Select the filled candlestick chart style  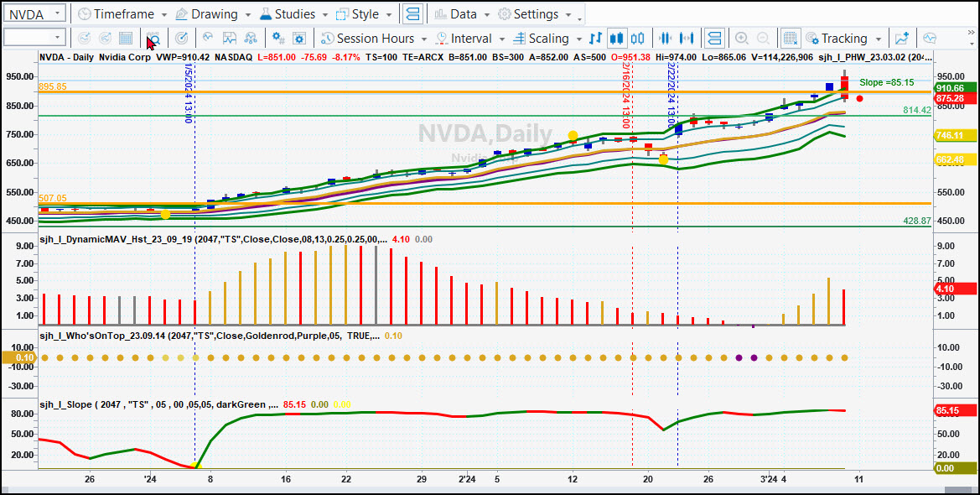617,38
